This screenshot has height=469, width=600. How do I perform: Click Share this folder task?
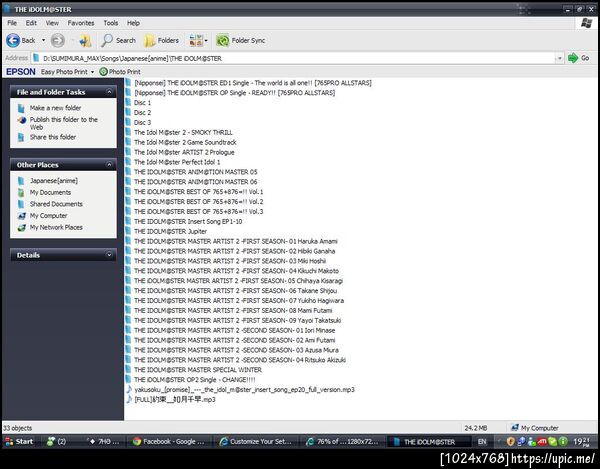coord(53,137)
